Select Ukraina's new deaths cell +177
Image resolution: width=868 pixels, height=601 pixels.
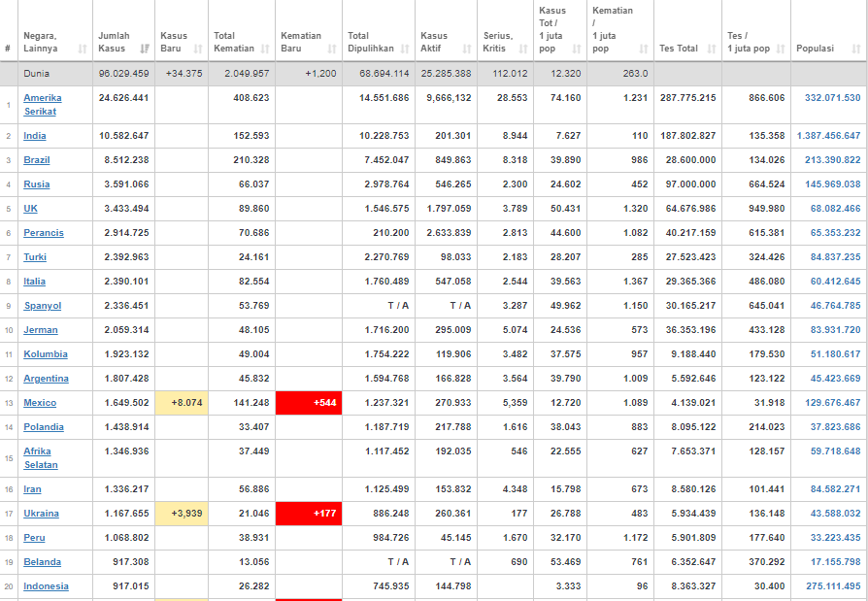tap(309, 514)
